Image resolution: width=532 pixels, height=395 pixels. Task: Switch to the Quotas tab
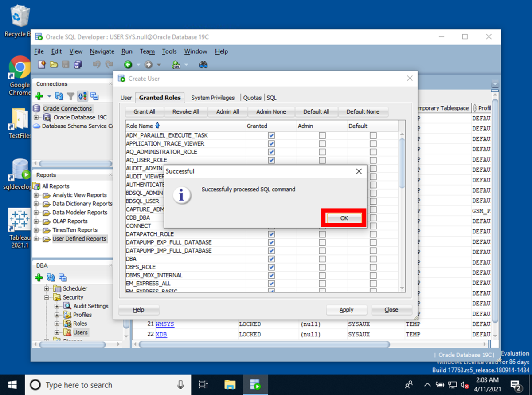(x=252, y=98)
